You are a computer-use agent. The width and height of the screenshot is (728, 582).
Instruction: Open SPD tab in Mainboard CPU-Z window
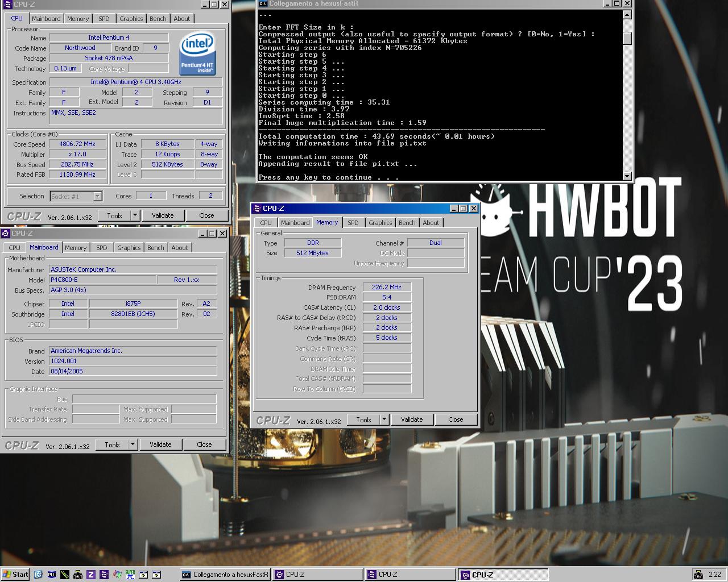click(102, 248)
